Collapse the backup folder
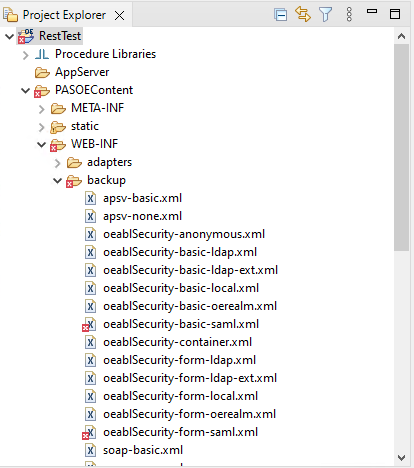Screen dimensions: 414x468 coord(58,180)
